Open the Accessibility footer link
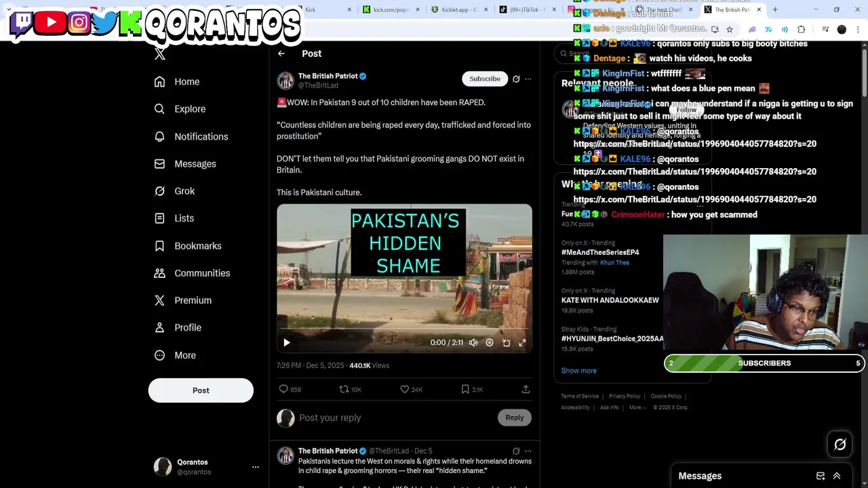868x488 pixels. (x=575, y=407)
